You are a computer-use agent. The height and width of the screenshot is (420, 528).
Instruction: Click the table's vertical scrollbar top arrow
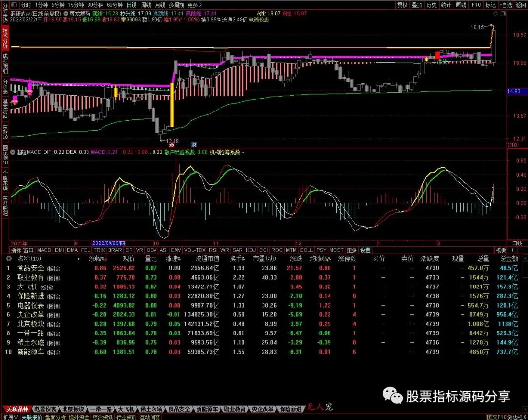coord(525,258)
